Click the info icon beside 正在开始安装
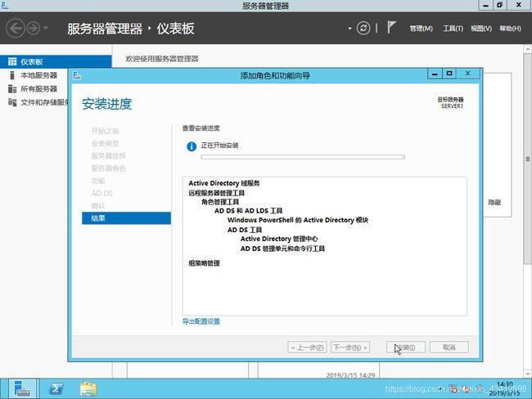 pos(192,146)
